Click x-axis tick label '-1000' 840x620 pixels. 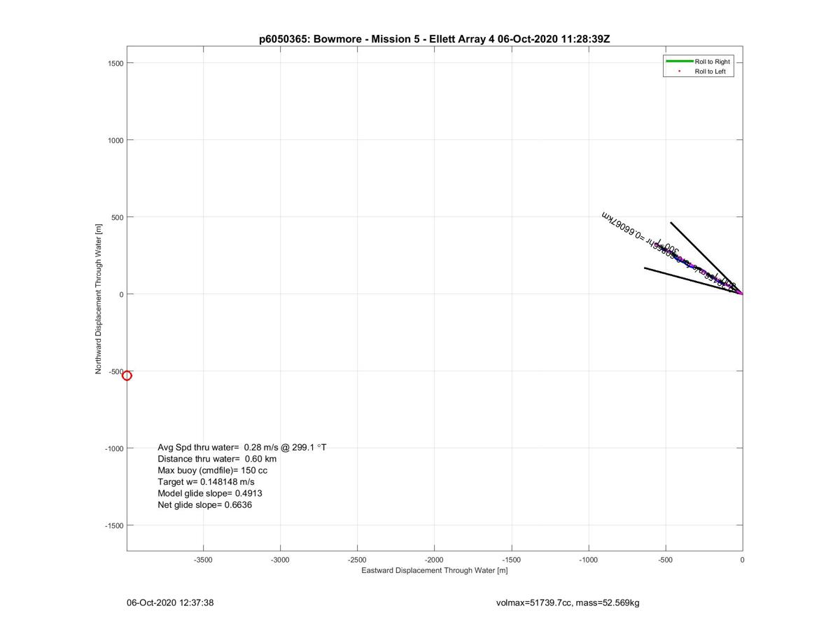pos(589,560)
